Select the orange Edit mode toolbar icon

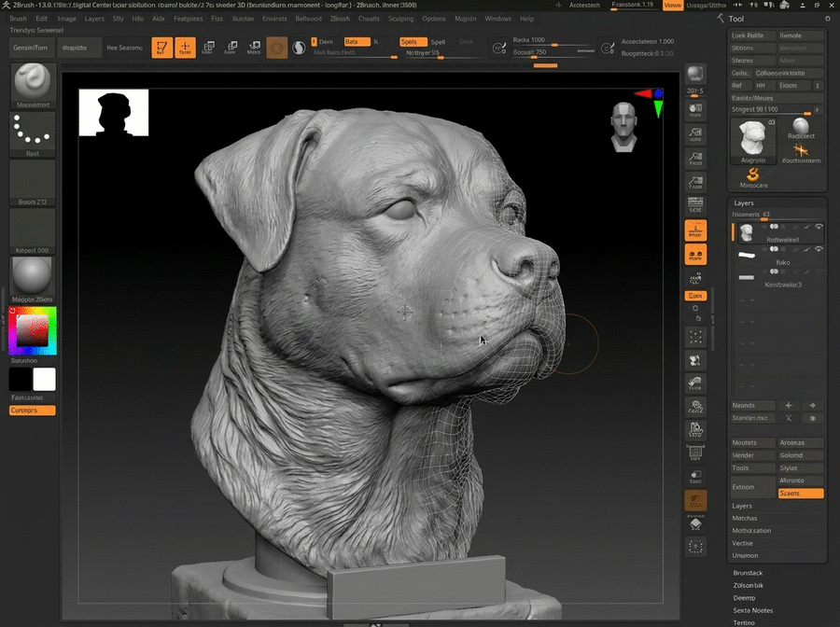pyautogui.click(x=161, y=48)
